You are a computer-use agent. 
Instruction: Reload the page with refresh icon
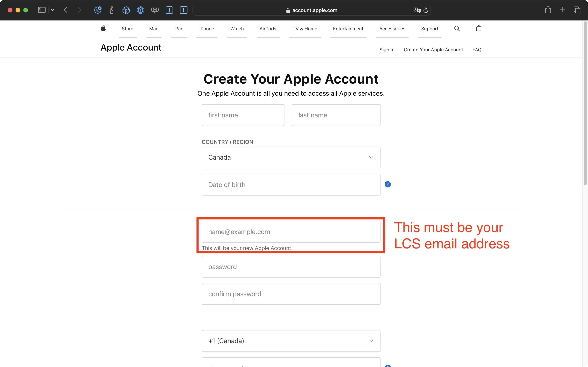(x=426, y=10)
